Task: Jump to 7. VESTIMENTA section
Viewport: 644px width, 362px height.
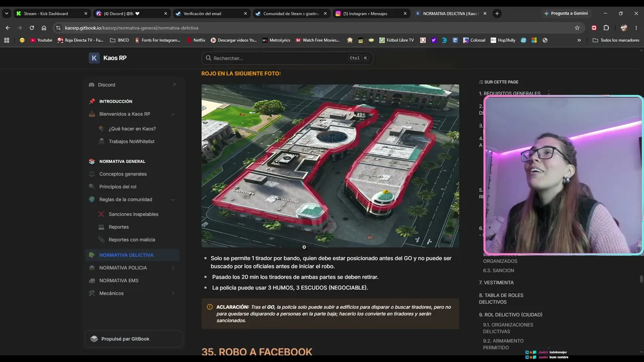Action: tap(496, 283)
